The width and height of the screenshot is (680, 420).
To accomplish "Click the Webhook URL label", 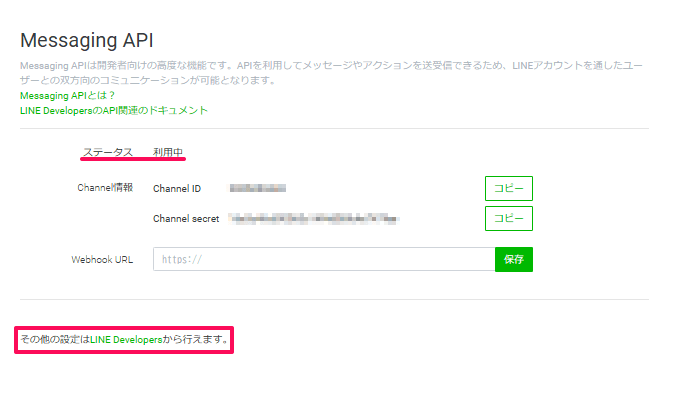I will tap(102, 259).
